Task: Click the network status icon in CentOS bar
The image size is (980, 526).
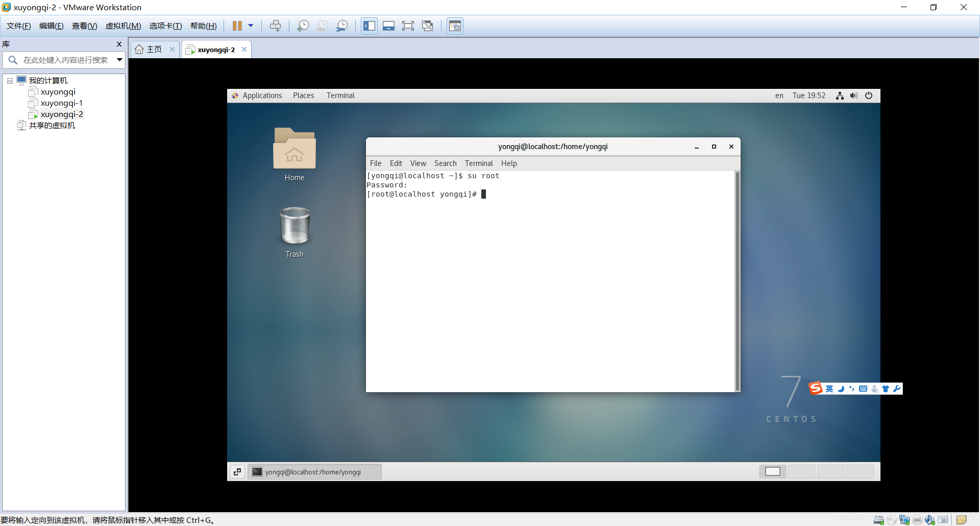Action: 840,95
